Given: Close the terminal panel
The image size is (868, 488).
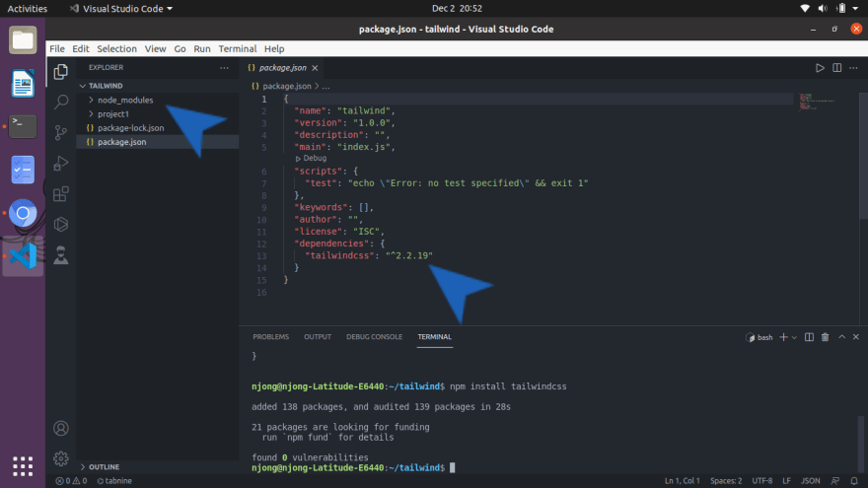Looking at the screenshot, I should 856,337.
